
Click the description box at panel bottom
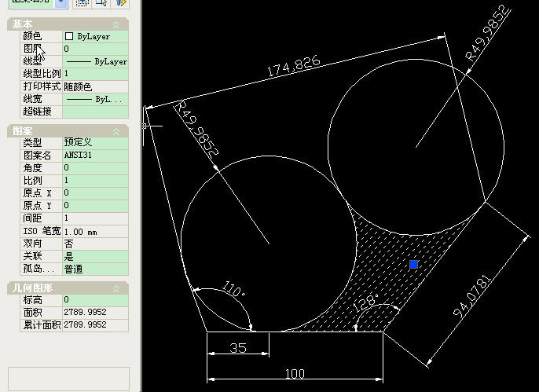[69, 379]
